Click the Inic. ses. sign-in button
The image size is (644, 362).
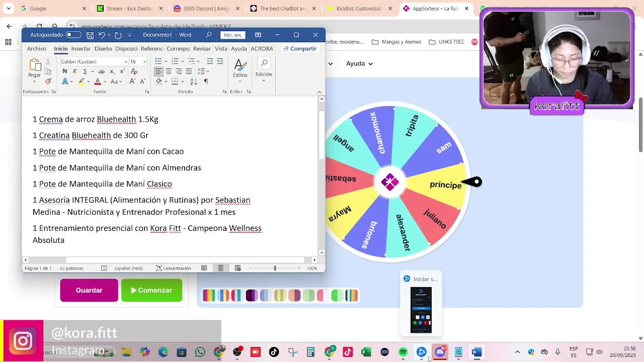point(233,35)
